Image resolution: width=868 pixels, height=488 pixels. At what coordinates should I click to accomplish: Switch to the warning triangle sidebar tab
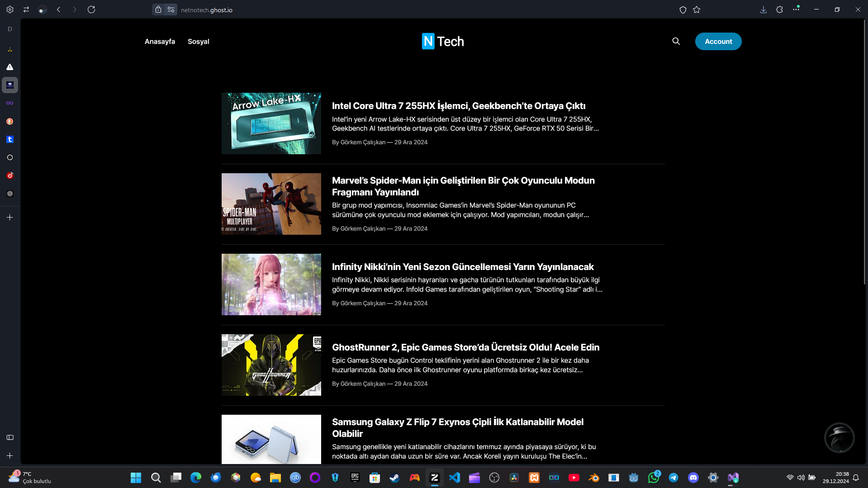[10, 67]
